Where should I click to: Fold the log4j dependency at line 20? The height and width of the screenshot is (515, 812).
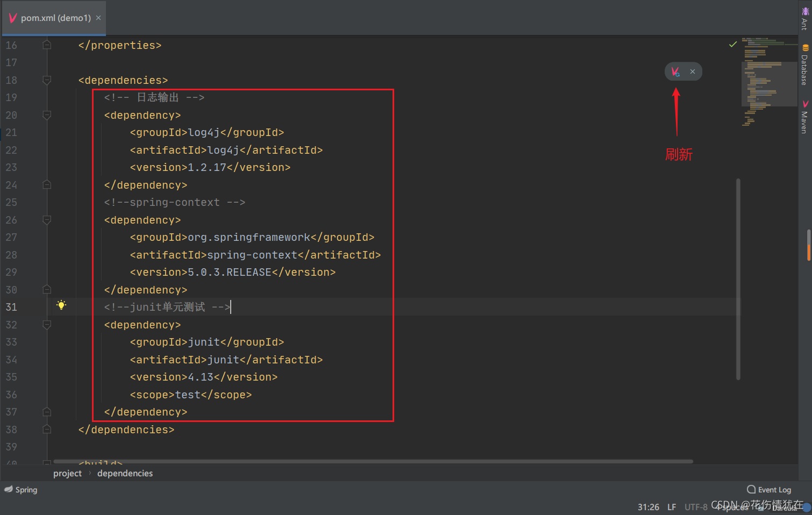47,115
